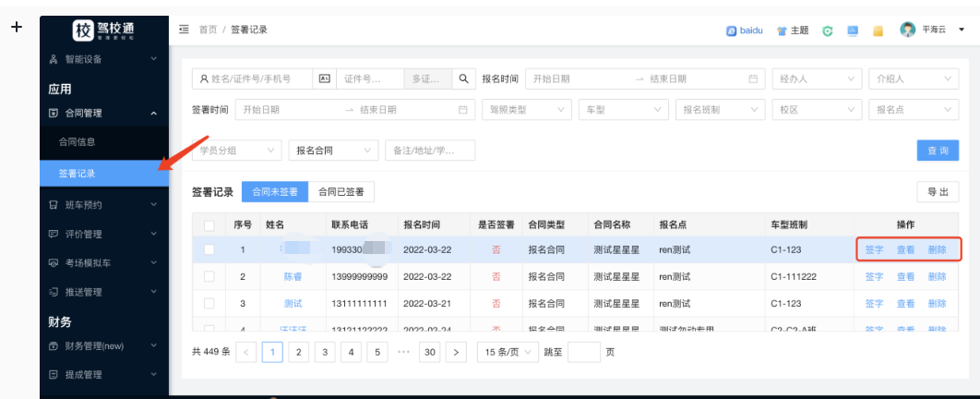Toggle the select-all header checkbox

point(209,225)
